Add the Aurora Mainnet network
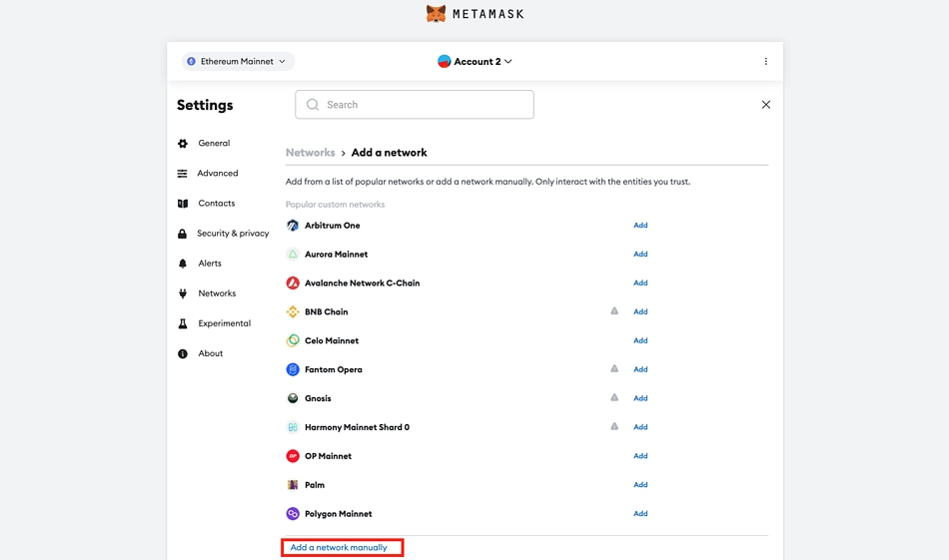Screen dimensions: 949x560 (640, 254)
